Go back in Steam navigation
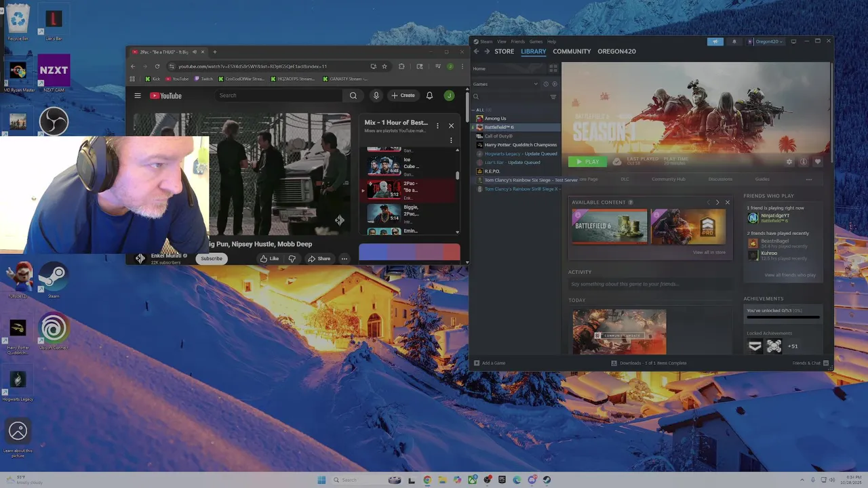868x488 pixels. coord(476,52)
